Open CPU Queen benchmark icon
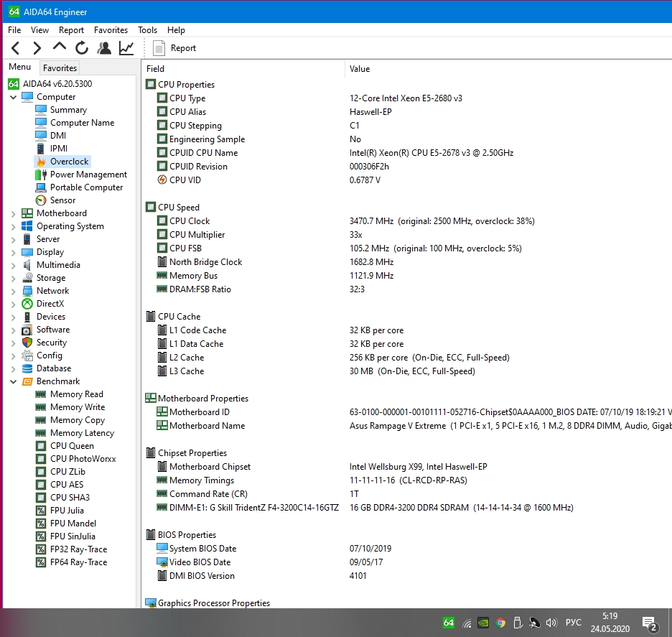 [41, 446]
